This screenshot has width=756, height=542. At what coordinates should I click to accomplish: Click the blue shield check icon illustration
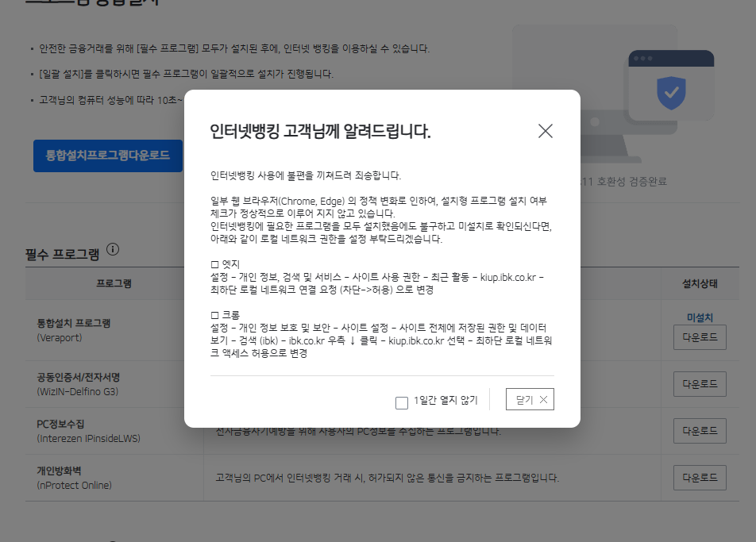(673, 94)
